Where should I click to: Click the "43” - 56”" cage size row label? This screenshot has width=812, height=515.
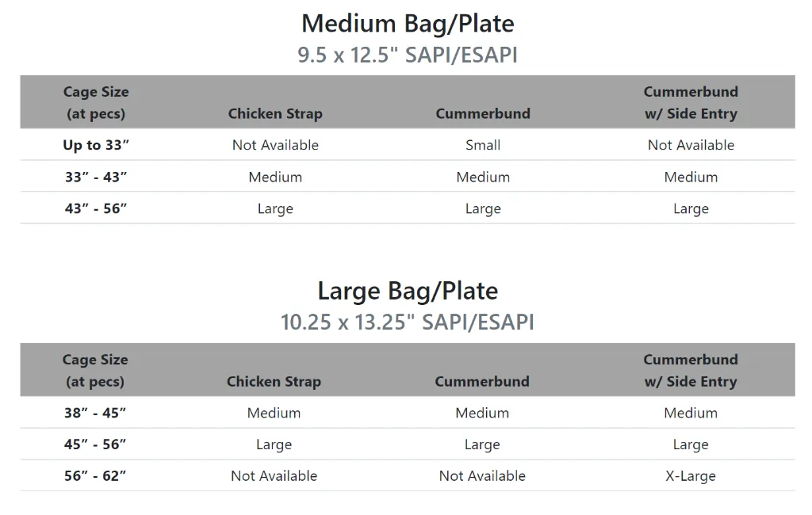96,208
